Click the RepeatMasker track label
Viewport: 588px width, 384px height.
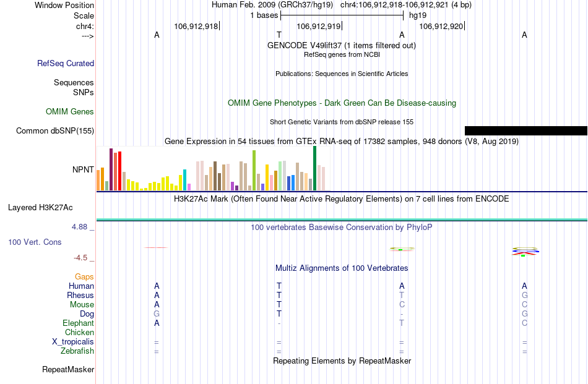[68, 369]
